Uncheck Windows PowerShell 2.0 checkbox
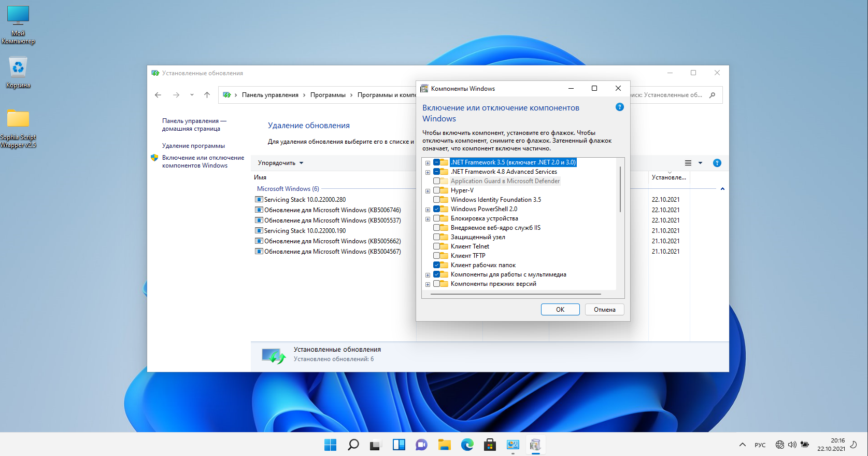This screenshot has height=456, width=868. pos(436,209)
